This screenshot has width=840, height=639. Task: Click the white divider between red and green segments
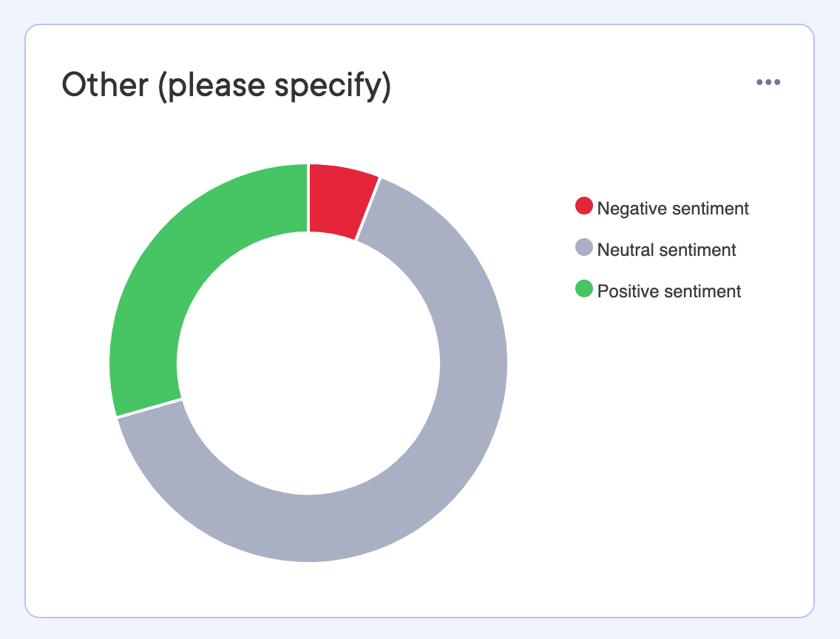coord(308,198)
